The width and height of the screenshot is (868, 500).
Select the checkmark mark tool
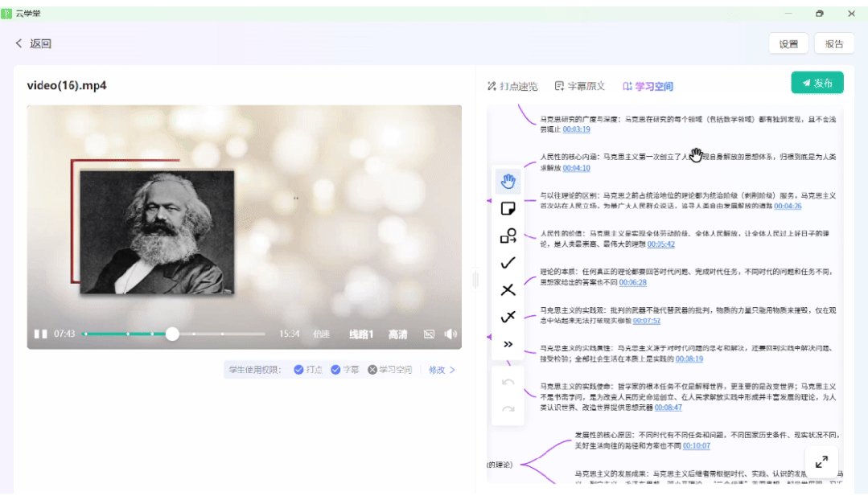coord(508,263)
